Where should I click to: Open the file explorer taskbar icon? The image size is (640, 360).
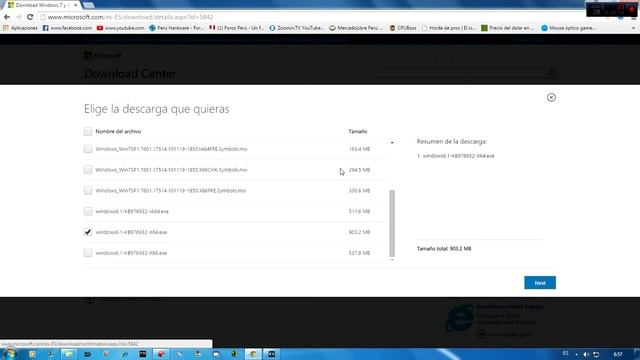pos(69,354)
